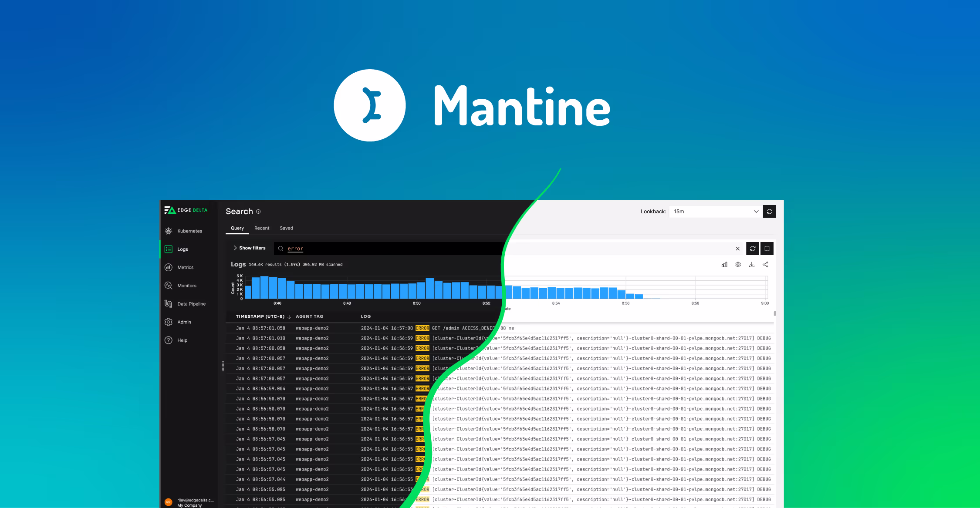This screenshot has width=980, height=508.
Task: Open the 15m Lookback dropdown
Action: (715, 211)
